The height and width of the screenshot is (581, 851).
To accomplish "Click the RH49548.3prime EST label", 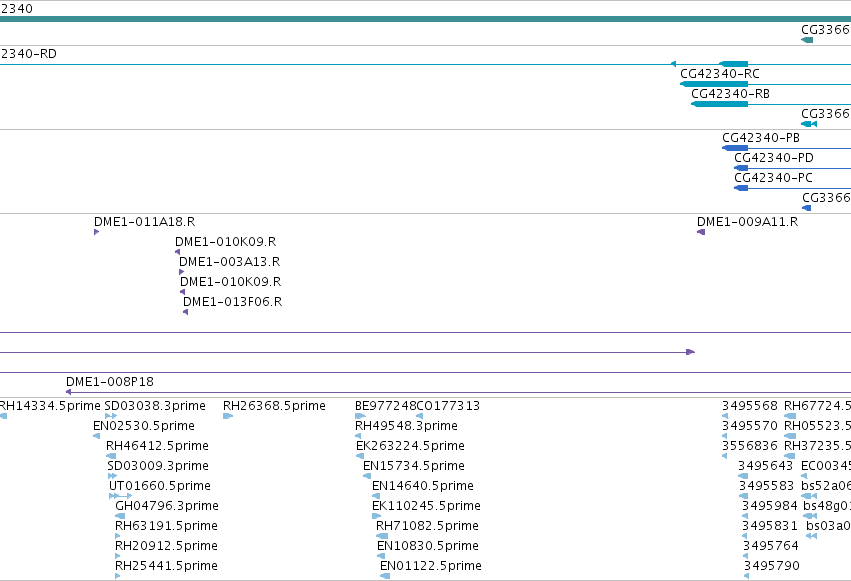I will [x=406, y=426].
